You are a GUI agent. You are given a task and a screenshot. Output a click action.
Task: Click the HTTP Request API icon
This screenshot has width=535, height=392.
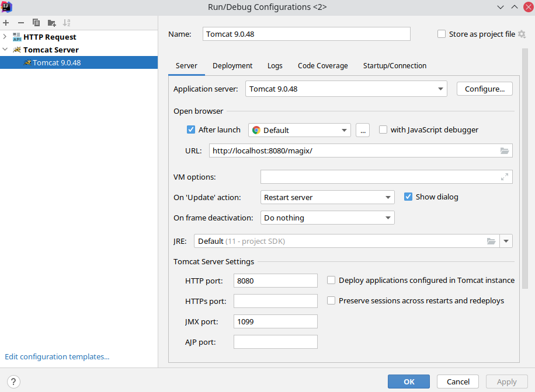[x=17, y=37]
